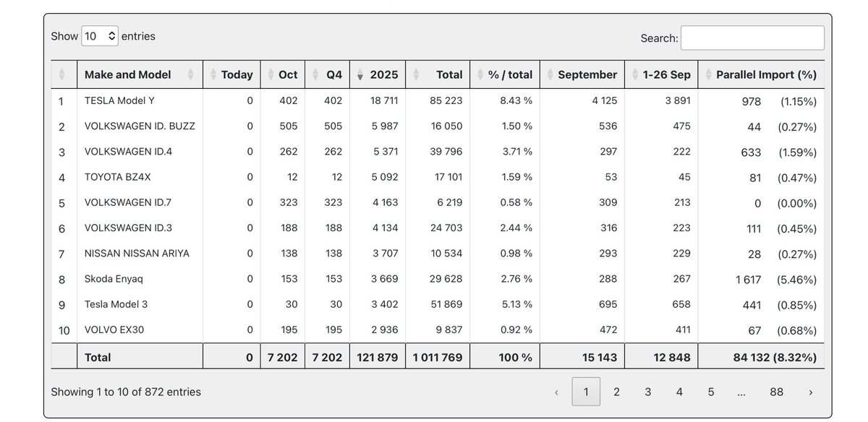The width and height of the screenshot is (868, 422).
Task: Click the 18 711 value for 2025
Action: click(x=385, y=101)
